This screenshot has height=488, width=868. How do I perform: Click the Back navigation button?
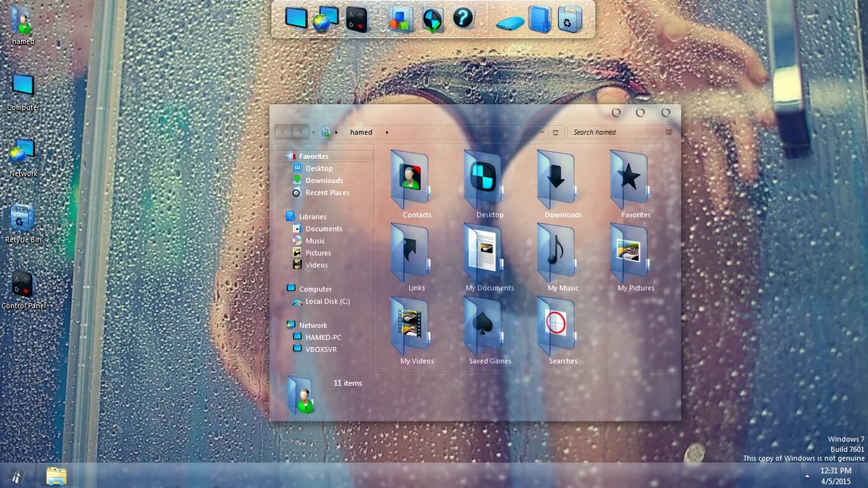point(283,132)
